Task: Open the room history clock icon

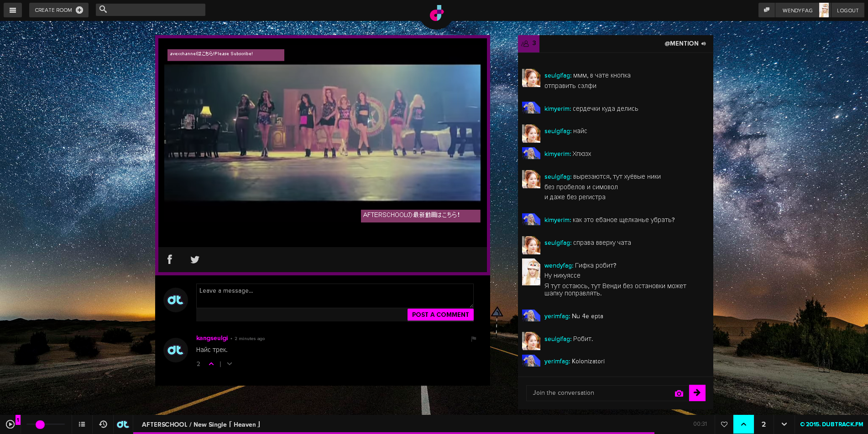Action: click(x=103, y=424)
